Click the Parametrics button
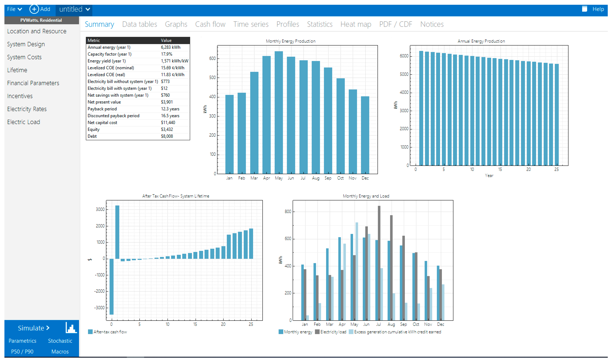This screenshot has height=364, width=614. click(22, 341)
